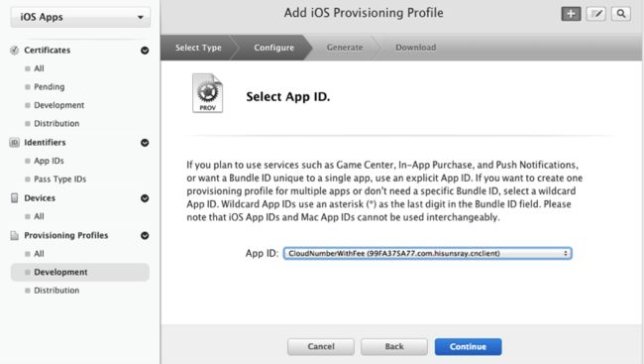
Task: Click the Back button
Action: (394, 347)
